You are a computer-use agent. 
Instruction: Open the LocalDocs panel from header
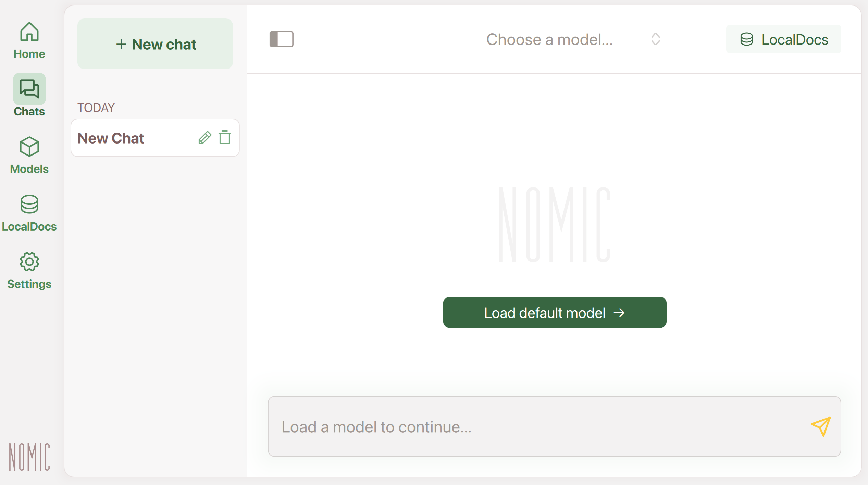pos(783,39)
